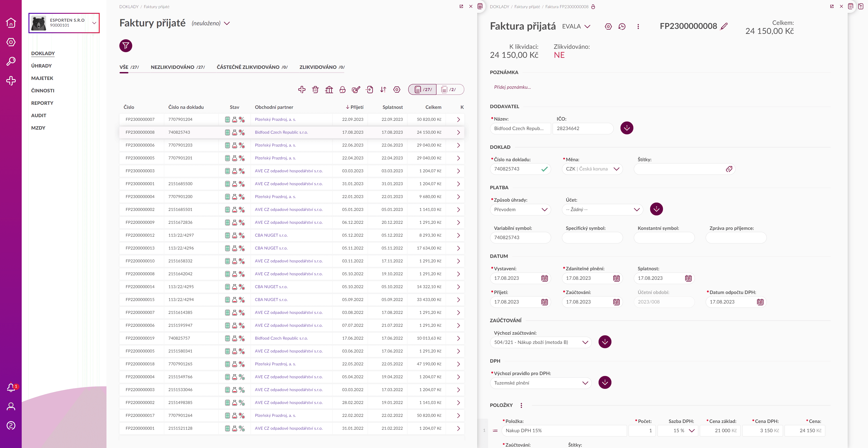
Task: Toggle full list view showing /27/
Action: point(422,90)
